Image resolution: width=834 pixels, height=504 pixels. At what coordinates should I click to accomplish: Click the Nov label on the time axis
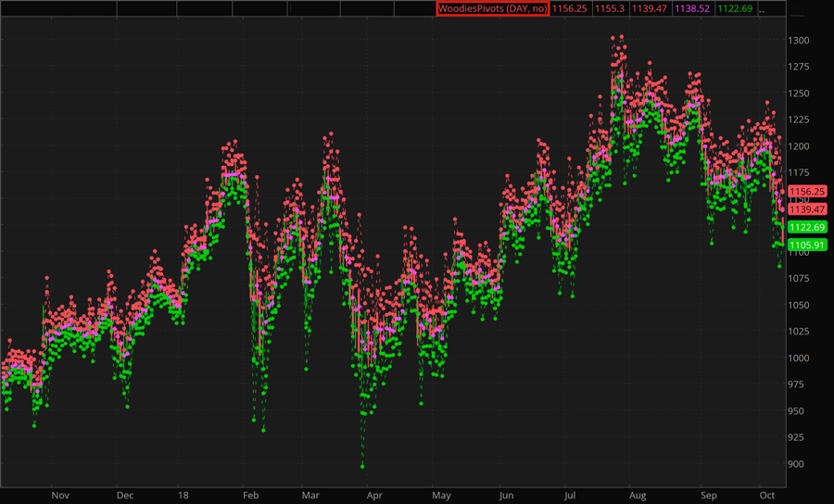point(59,496)
